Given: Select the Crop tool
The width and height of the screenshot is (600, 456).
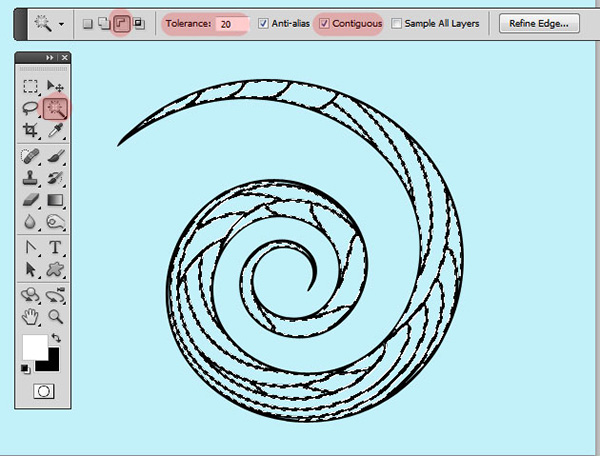Looking at the screenshot, I should click(30, 130).
